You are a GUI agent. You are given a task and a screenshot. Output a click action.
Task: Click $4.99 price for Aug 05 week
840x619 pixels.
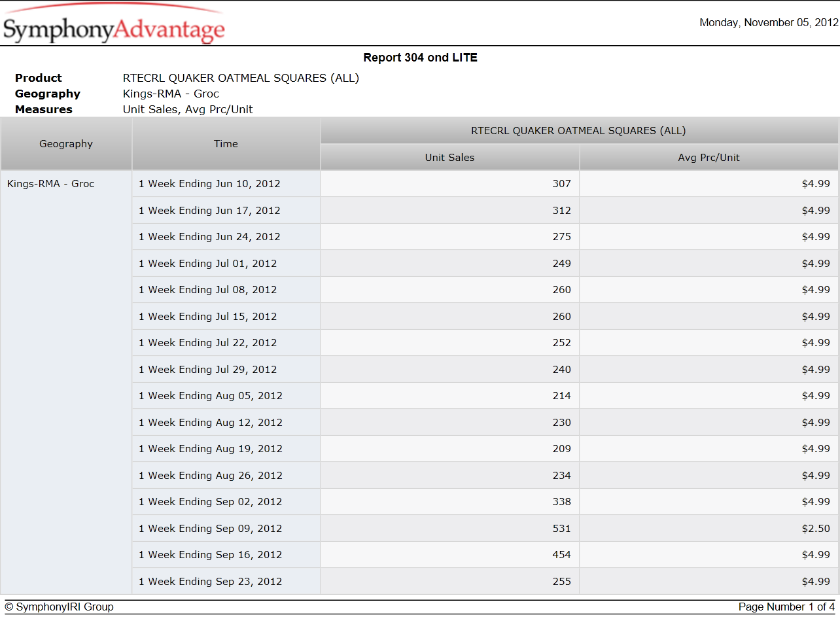816,396
